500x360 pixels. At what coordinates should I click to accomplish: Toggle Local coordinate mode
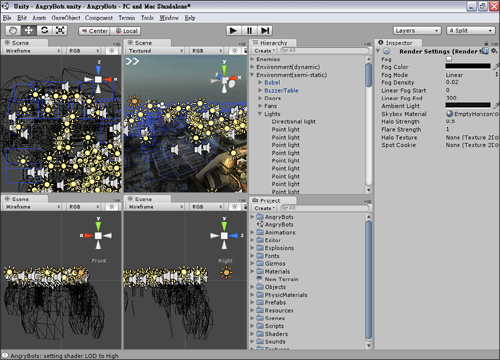[x=126, y=31]
